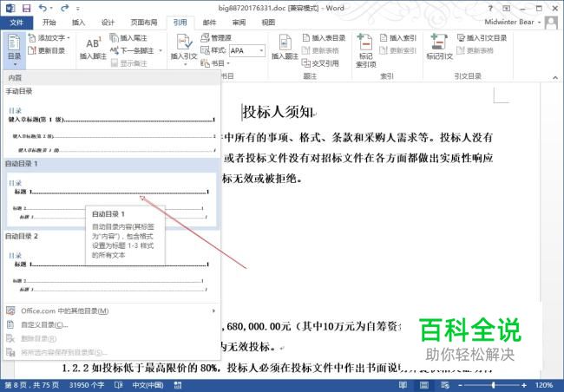Switch to the 设计 design tab
This screenshot has height=392, width=564.
pos(108,23)
